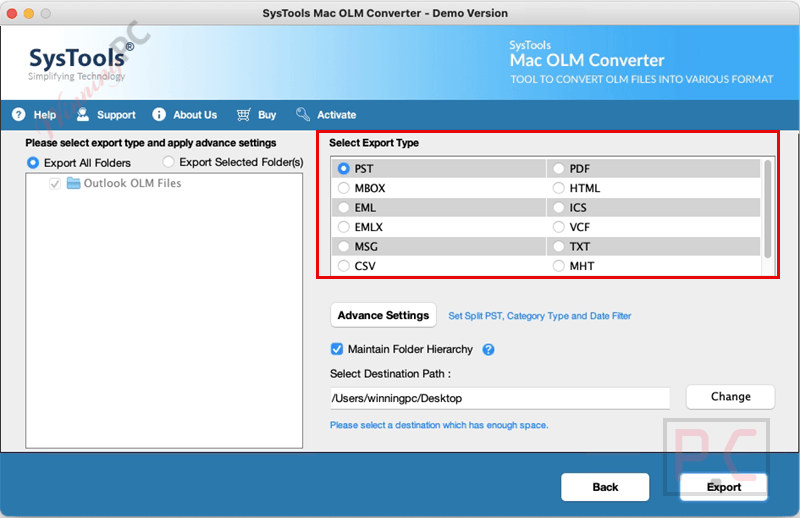Choose HTML export type
Screen dimensions: 800x518
[x=559, y=188]
